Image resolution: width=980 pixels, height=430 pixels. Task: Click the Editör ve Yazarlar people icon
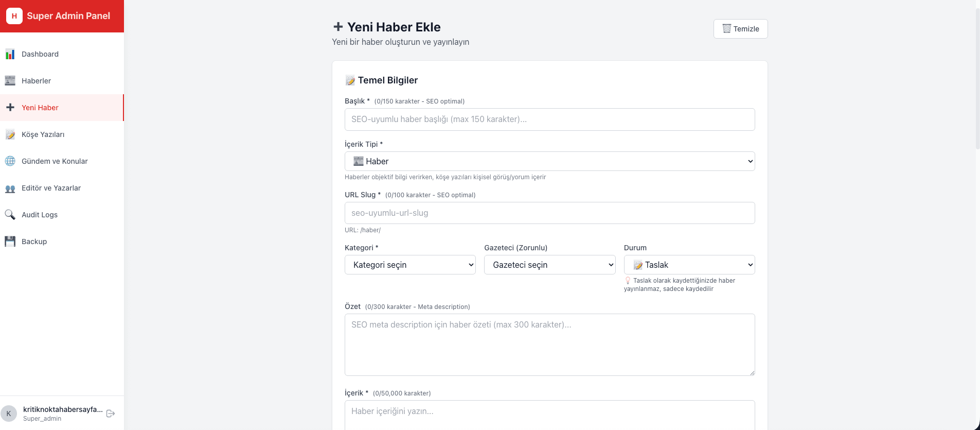point(10,188)
